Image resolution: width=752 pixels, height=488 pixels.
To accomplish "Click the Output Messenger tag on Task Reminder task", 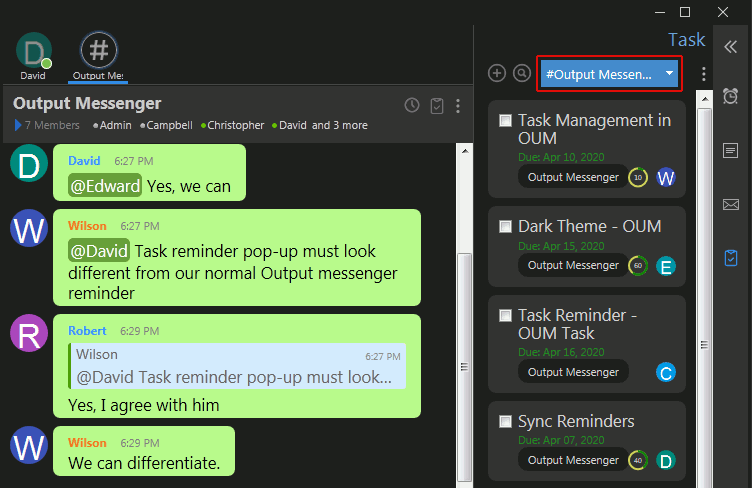I will click(x=573, y=372).
